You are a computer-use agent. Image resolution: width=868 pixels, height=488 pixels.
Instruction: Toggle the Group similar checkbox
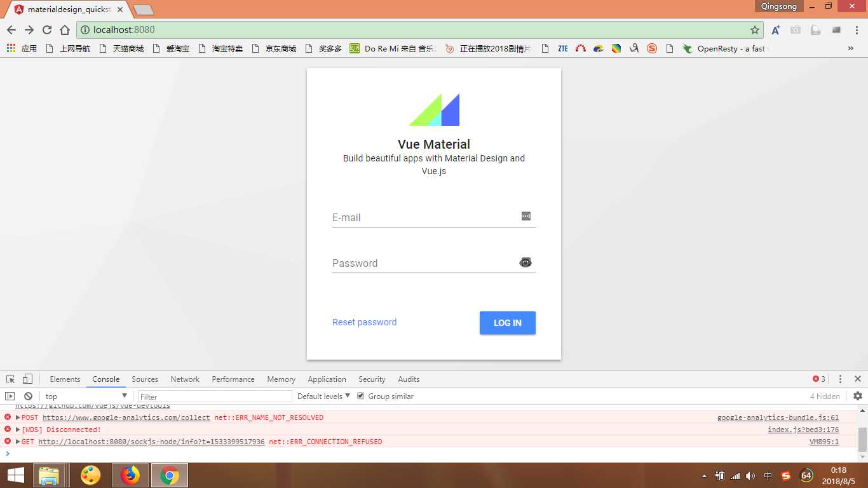361,396
